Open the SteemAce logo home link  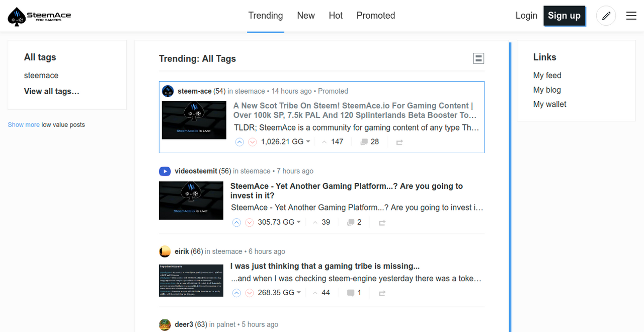pos(39,16)
